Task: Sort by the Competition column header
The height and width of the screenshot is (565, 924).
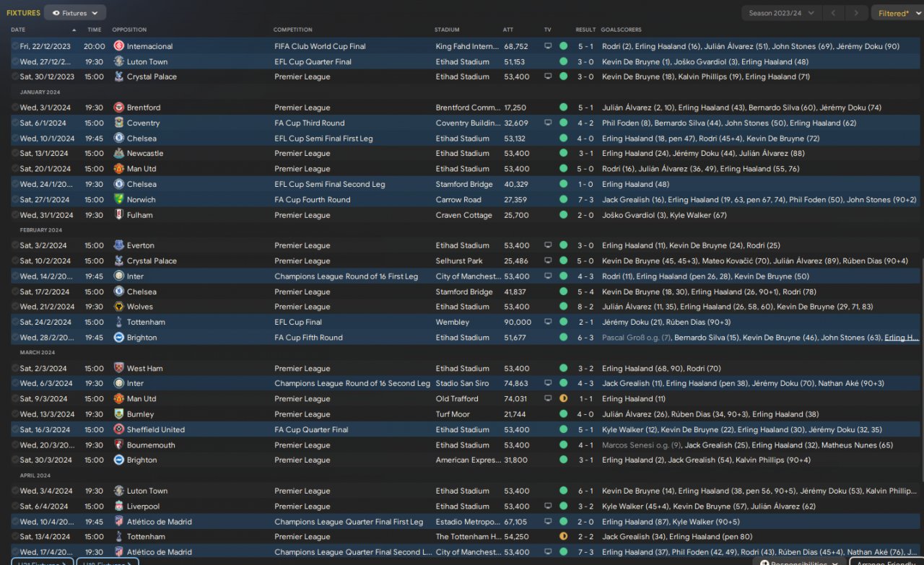Action: point(293,30)
